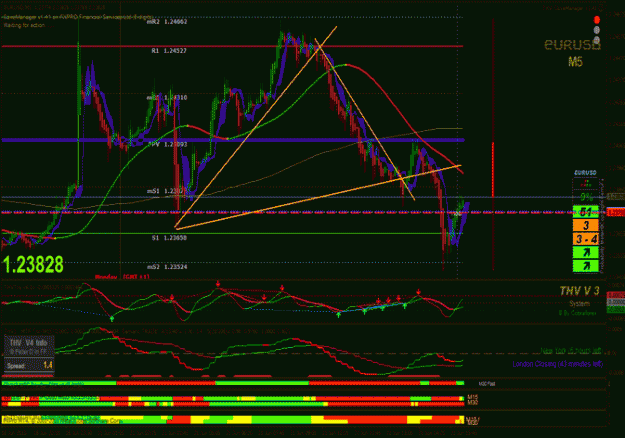Select the 'mS2 1.23524' pivot label
Viewport: 625px width, 438px height.
167,267
